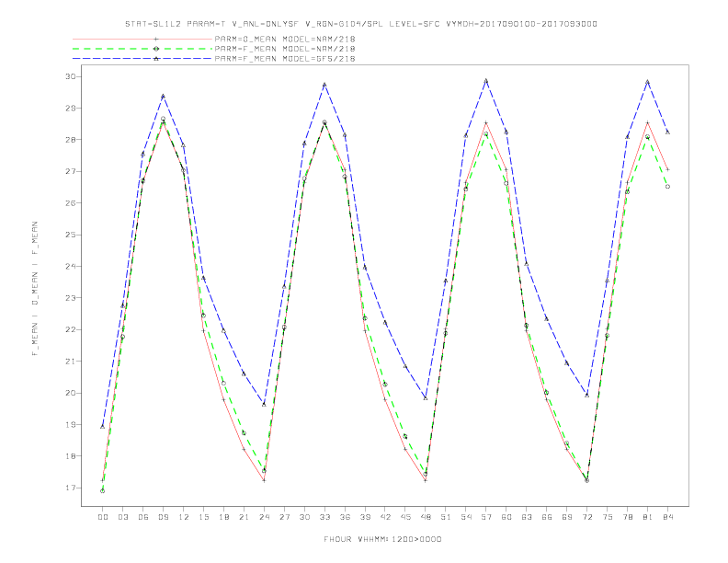Screen dimensions: 728x563
Task: Click the blue GFS triangle data point at hour 00
Action: click(x=103, y=427)
